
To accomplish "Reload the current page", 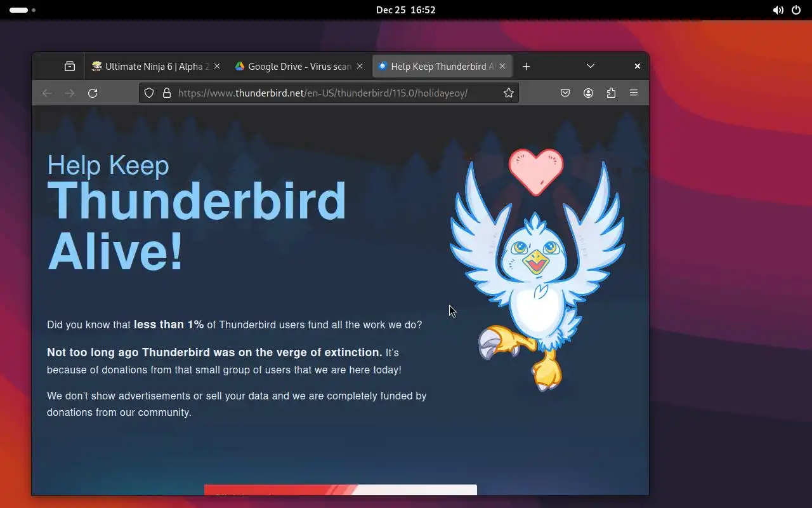I will coord(93,93).
